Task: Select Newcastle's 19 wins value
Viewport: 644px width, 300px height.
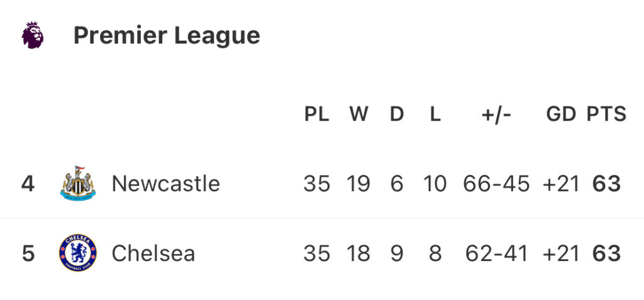Action: point(358,184)
